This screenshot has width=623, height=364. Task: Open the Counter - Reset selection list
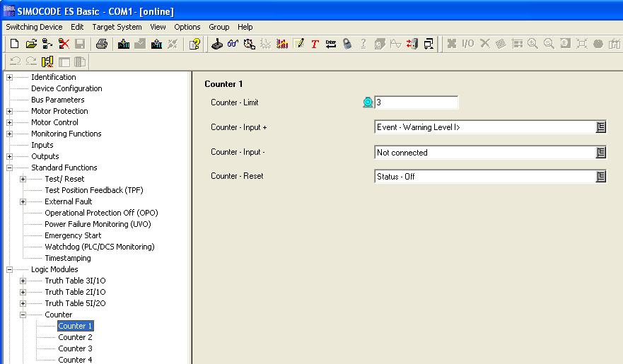601,176
